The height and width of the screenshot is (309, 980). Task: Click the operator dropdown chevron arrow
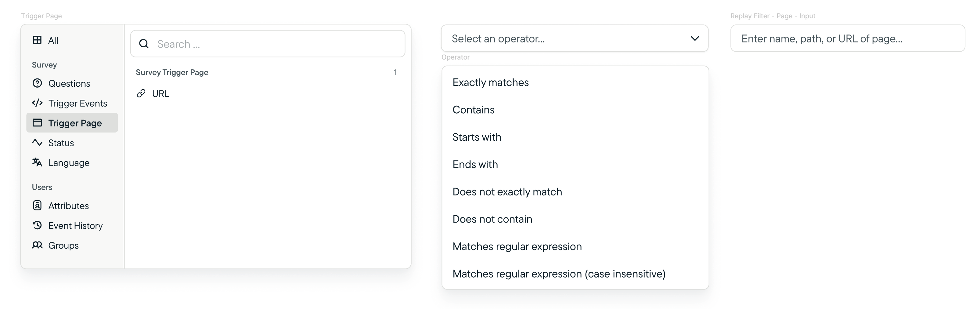pyautogui.click(x=695, y=38)
